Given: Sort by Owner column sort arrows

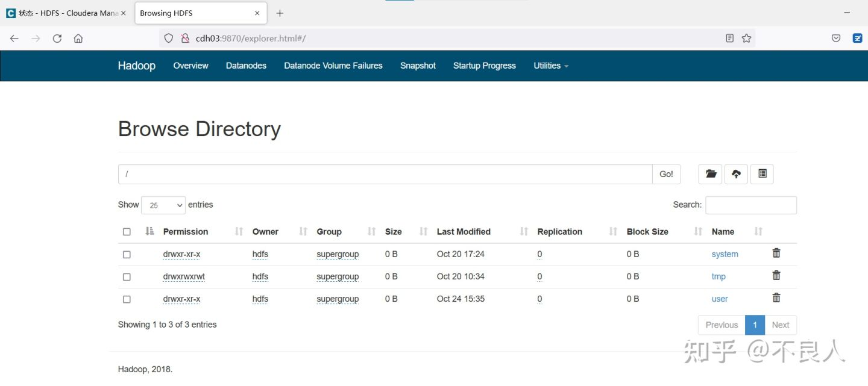Looking at the screenshot, I should [x=303, y=231].
